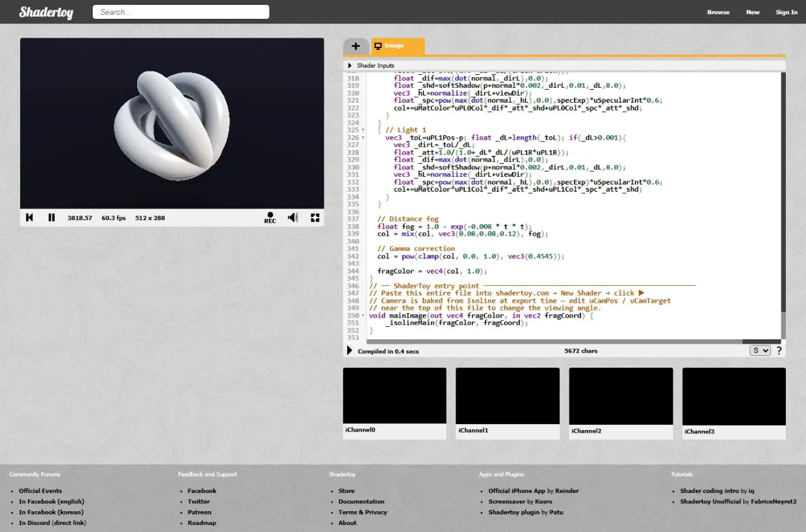The width and height of the screenshot is (806, 532).
Task: Open the iChannel0 input slot
Action: [x=395, y=396]
